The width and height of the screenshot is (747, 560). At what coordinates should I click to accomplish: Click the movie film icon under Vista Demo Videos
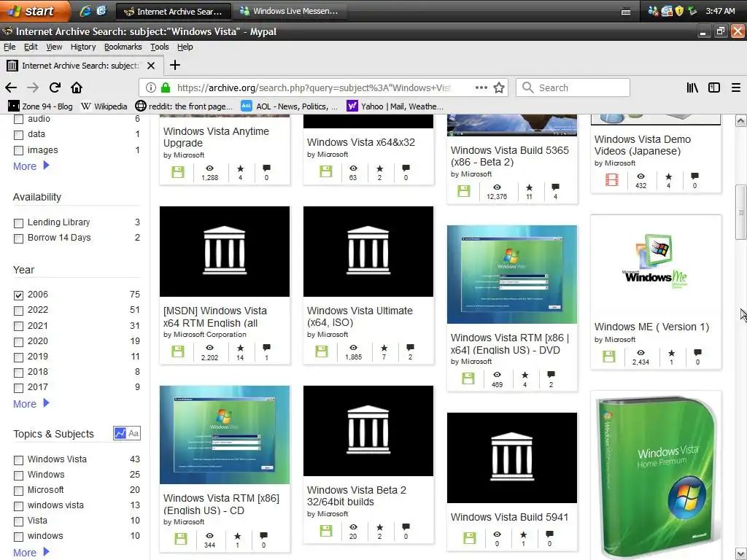pyautogui.click(x=612, y=179)
